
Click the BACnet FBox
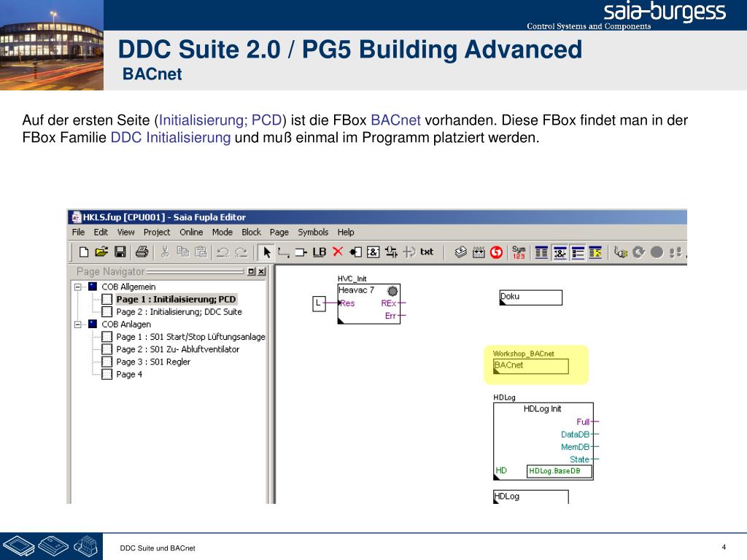point(531,366)
